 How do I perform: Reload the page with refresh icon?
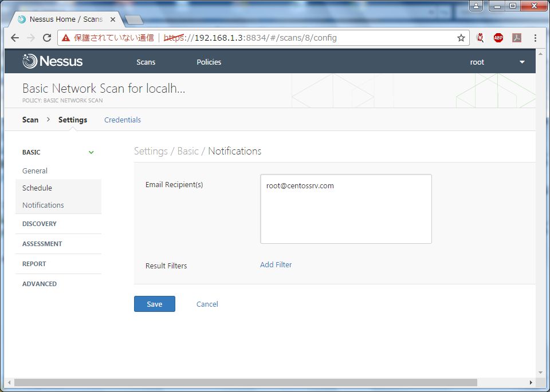(x=47, y=38)
